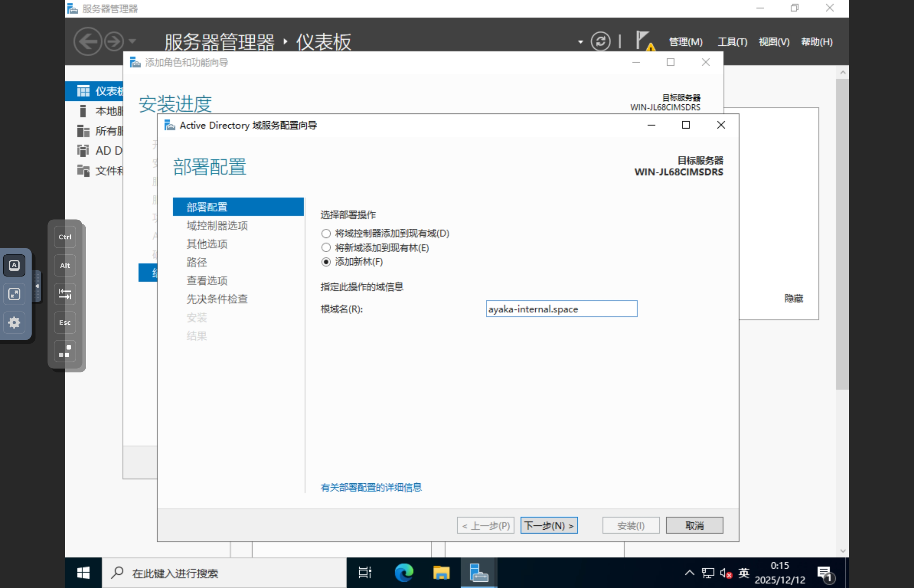Expand the system tray hidden icons chevron
Screen dimensions: 914x588
coord(689,573)
